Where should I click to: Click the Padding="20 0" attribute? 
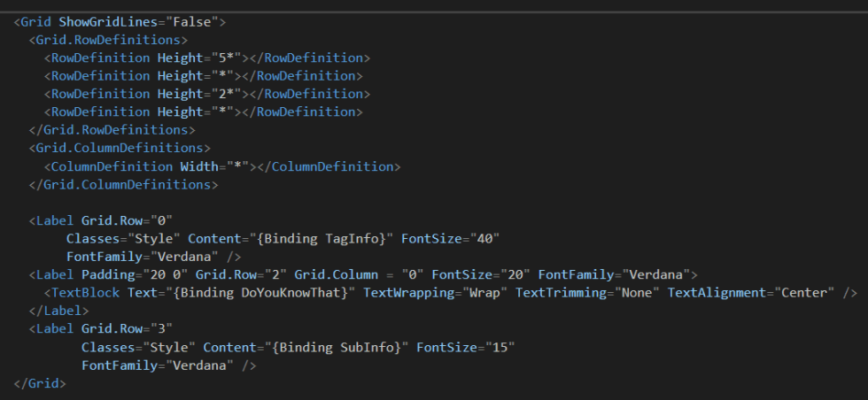[x=135, y=274]
